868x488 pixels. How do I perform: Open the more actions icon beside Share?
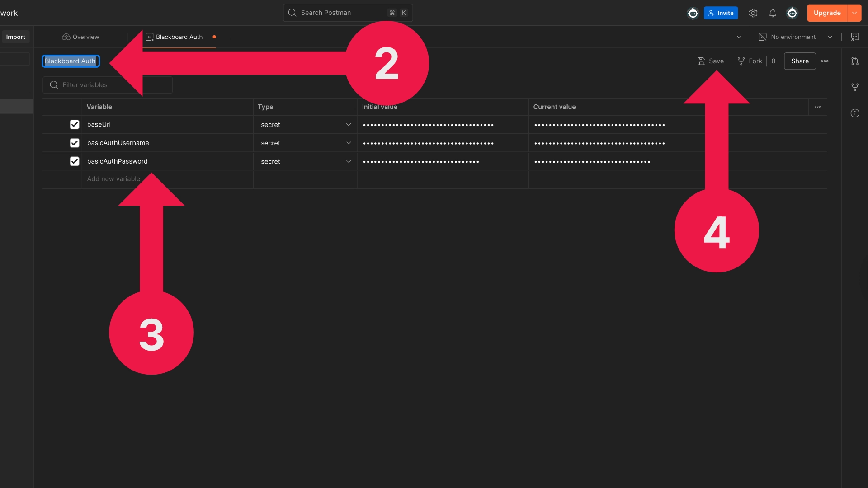pos(825,61)
